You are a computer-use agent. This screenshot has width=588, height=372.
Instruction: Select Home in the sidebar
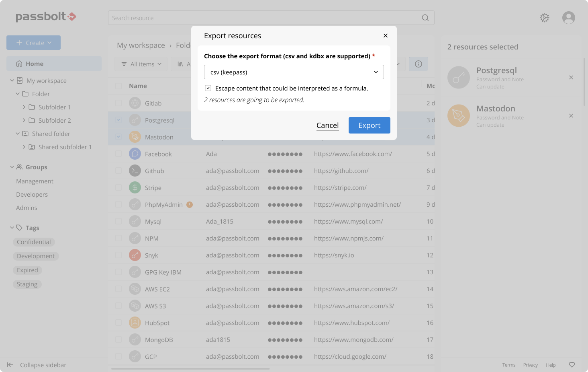(54, 64)
